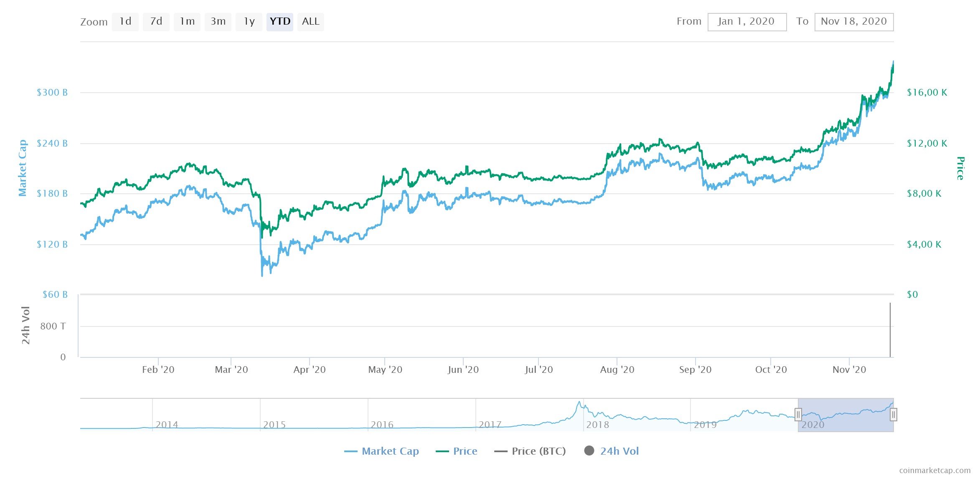This screenshot has height=486, width=980.
Task: Click the coinmarketcap.com credit link
Action: click(x=934, y=471)
